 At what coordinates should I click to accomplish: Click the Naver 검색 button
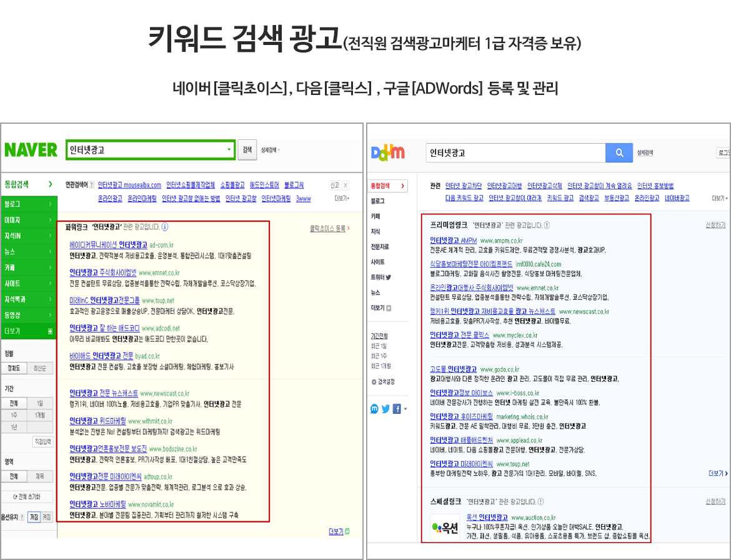point(247,149)
